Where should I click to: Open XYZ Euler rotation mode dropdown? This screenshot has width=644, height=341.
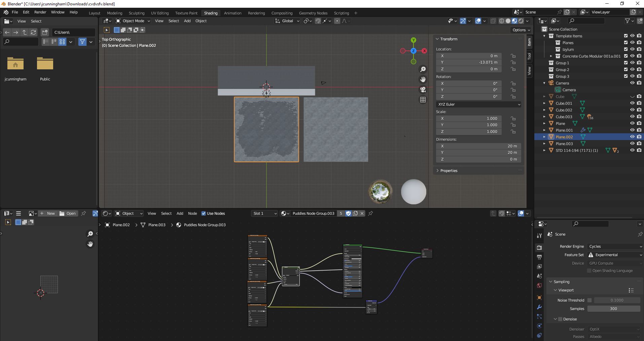[x=478, y=104]
